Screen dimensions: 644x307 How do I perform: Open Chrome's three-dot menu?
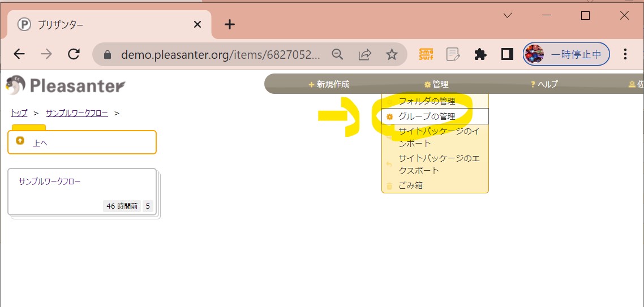click(x=625, y=54)
